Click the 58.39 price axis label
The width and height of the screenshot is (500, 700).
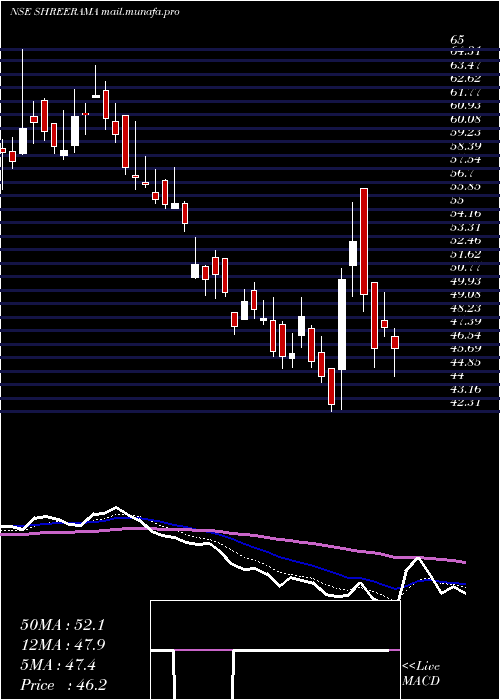tap(466, 146)
